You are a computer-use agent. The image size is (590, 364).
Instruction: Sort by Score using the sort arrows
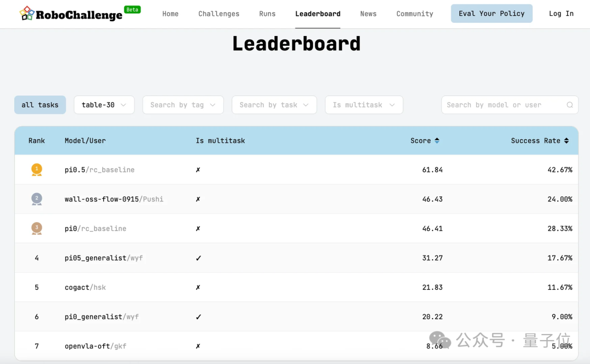437,141
